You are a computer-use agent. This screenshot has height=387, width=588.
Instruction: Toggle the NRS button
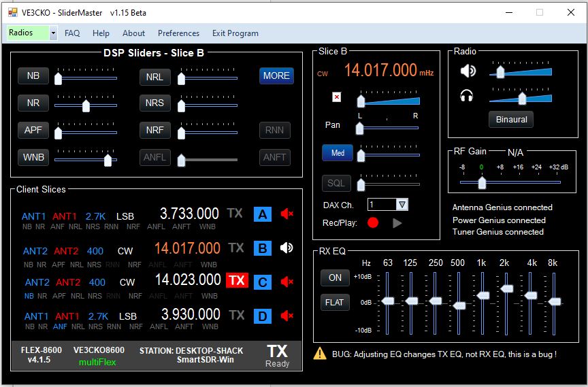tap(155, 103)
